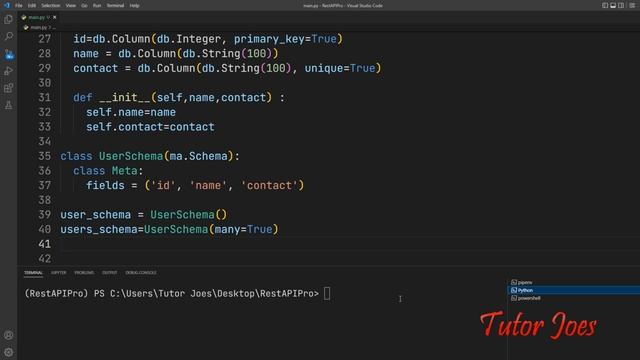This screenshot has width=640, height=360.
Task: Toggle the secondary side bar layout icon
Action: point(621,5)
